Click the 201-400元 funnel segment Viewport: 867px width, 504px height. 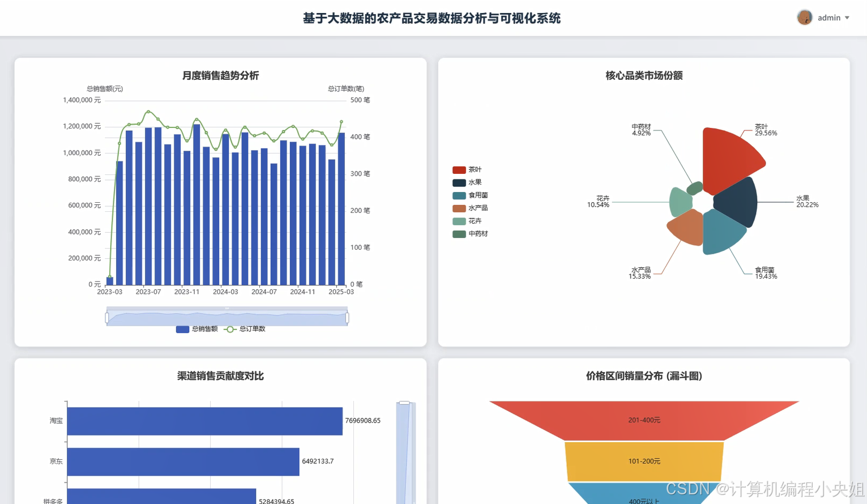tap(644, 421)
